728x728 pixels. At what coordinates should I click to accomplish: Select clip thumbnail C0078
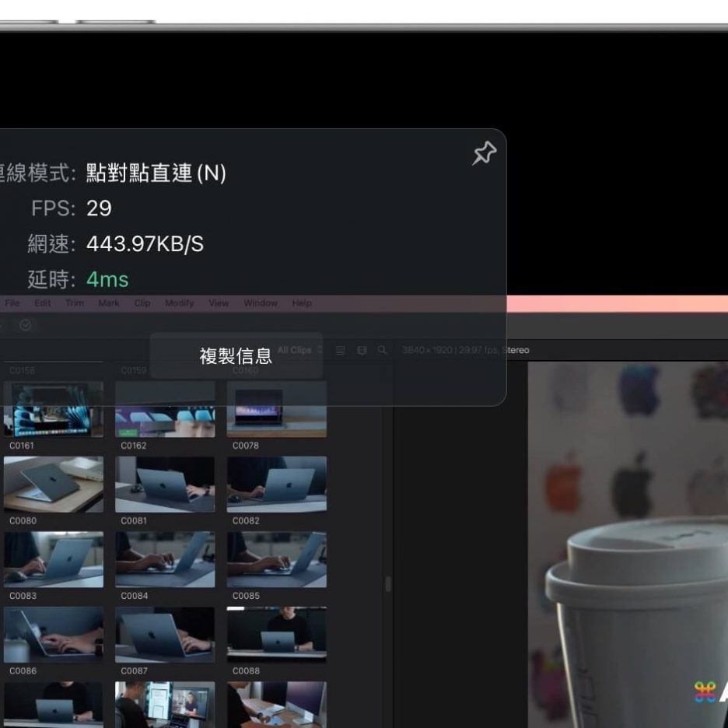pos(276,409)
